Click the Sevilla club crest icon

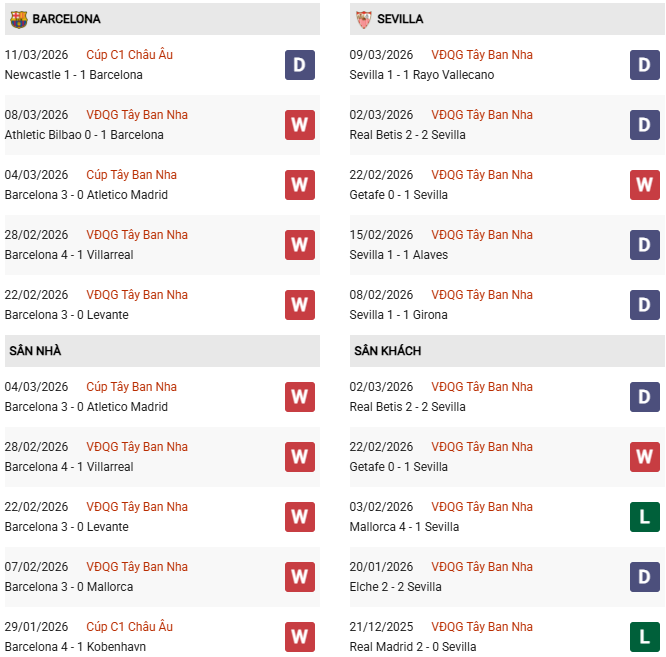coord(363,19)
